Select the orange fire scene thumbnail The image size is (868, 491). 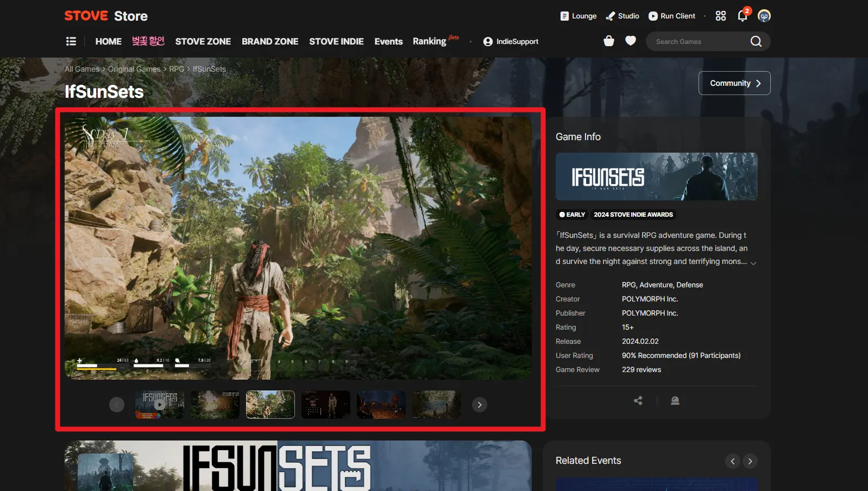381,405
